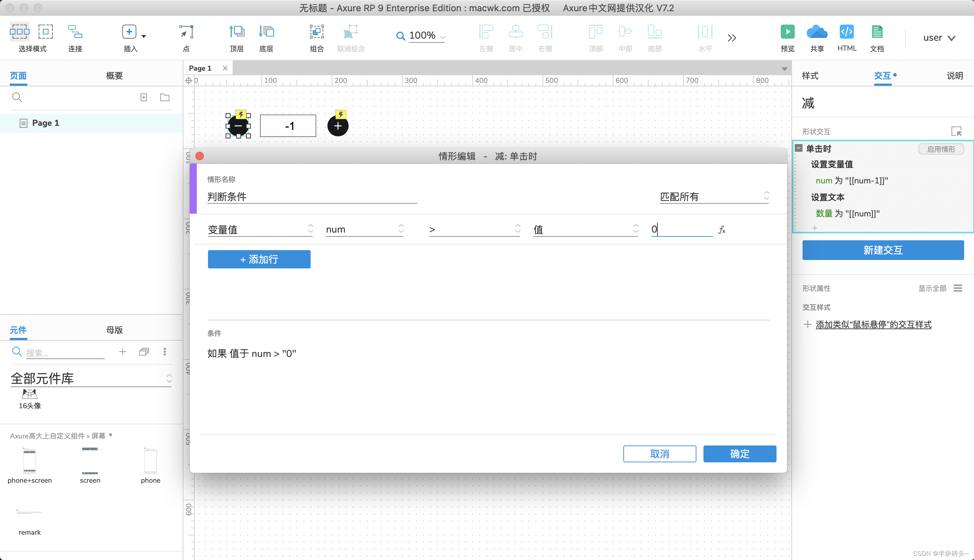The width and height of the screenshot is (974, 560).
Task: Switch to the 样式 style tab
Action: click(810, 76)
